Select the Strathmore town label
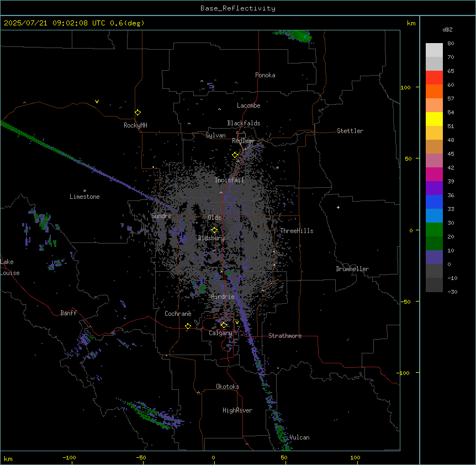476x465 pixels. click(x=285, y=336)
